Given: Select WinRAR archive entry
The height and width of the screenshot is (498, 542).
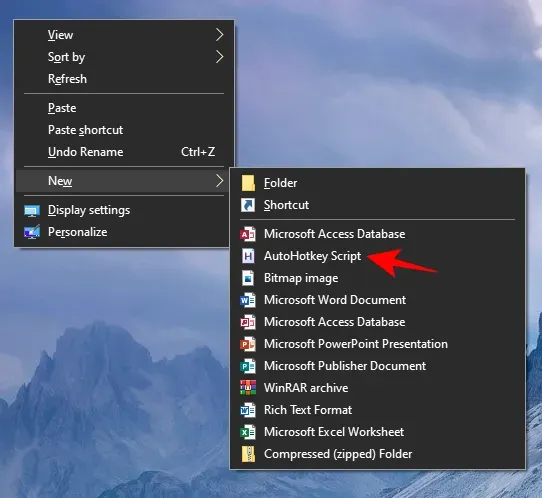Looking at the screenshot, I should click(x=377, y=388).
